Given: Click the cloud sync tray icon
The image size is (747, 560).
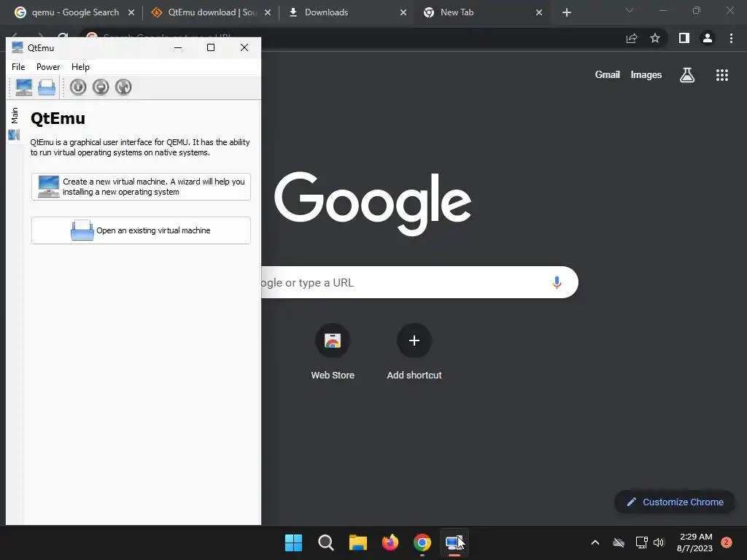Looking at the screenshot, I should pos(619,542).
